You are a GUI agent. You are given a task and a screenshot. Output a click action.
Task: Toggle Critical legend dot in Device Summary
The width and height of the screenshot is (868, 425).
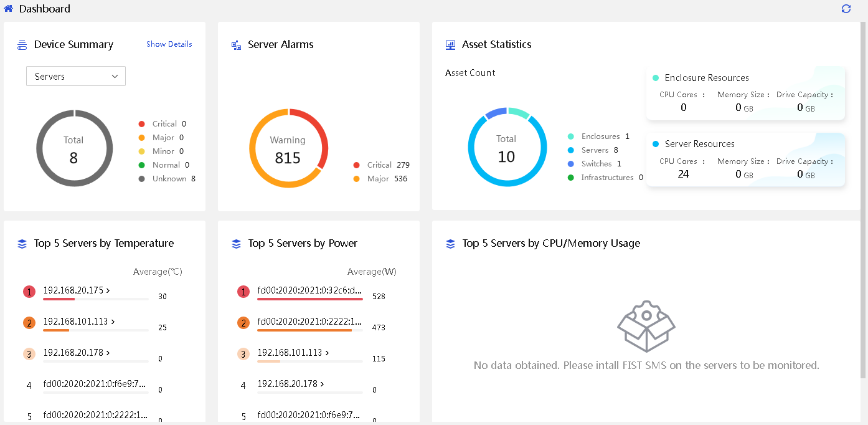tap(141, 124)
